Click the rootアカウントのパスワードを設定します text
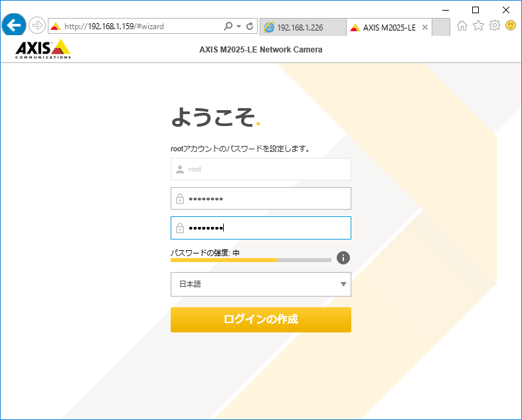The image size is (522, 420). coord(240,149)
